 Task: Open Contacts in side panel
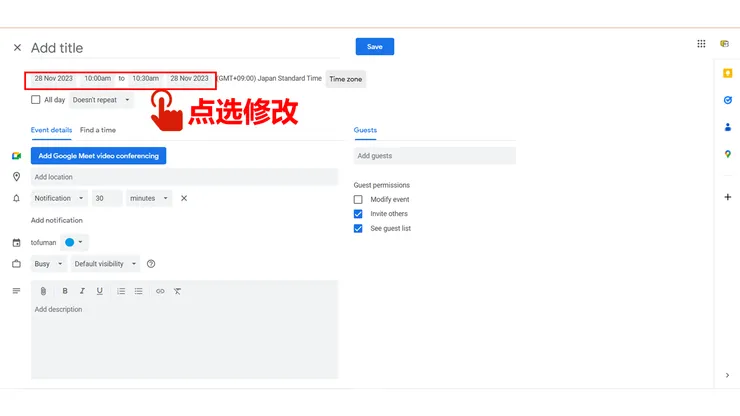click(727, 127)
